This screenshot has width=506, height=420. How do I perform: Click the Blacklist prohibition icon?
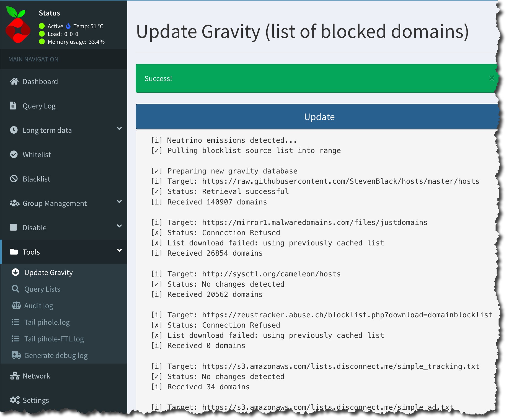[14, 178]
